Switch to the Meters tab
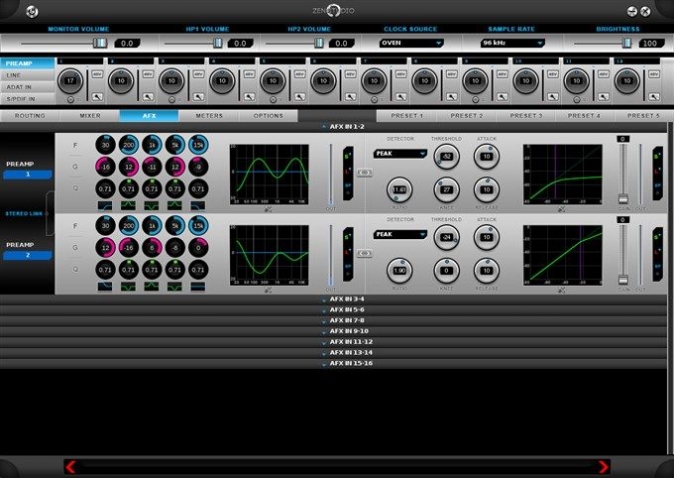Viewport: 674px width, 478px height. coord(209,116)
